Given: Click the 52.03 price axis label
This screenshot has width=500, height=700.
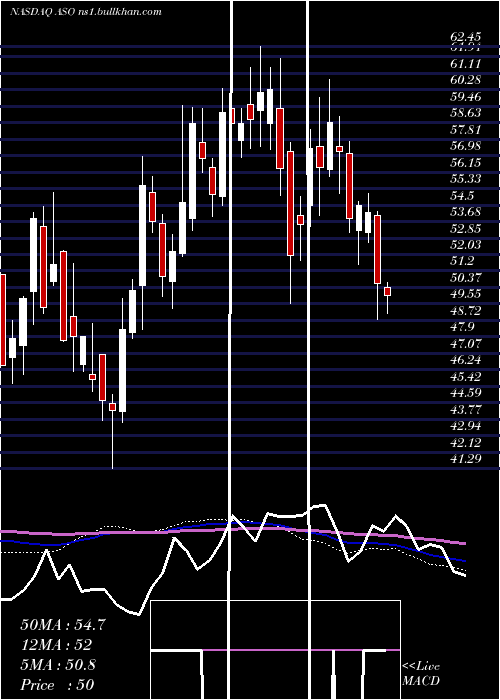Looking at the screenshot, I should coord(466,245).
